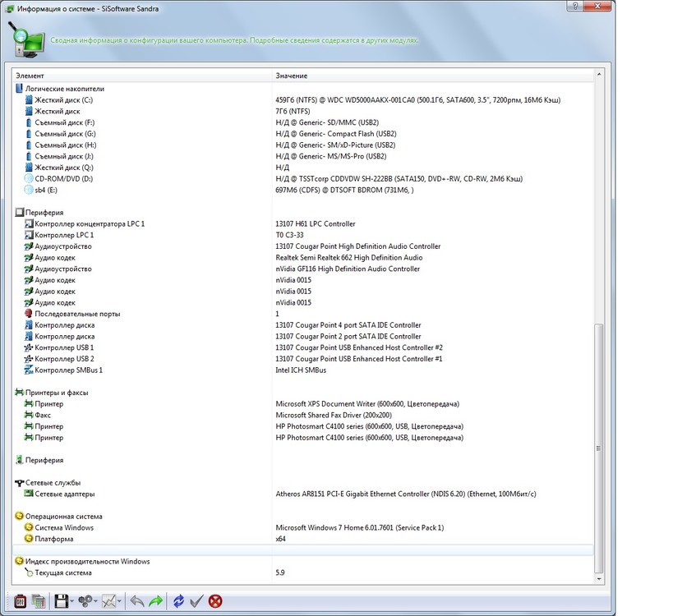The image size is (682, 616).
Task: Click the floppy disk save icon
Action: (62, 601)
